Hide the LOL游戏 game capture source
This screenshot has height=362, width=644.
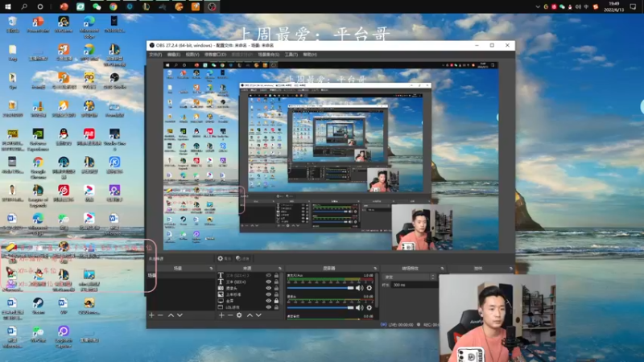[269, 307]
